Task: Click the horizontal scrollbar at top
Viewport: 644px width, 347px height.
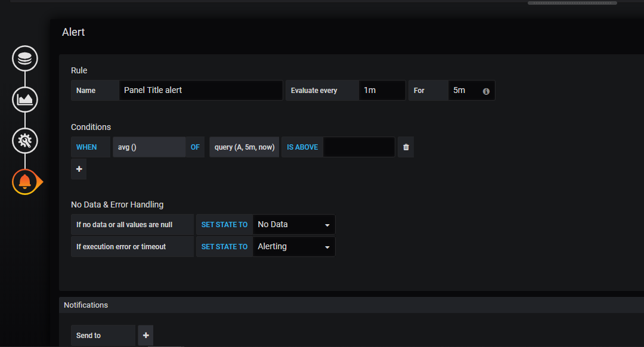Action: click(x=572, y=3)
